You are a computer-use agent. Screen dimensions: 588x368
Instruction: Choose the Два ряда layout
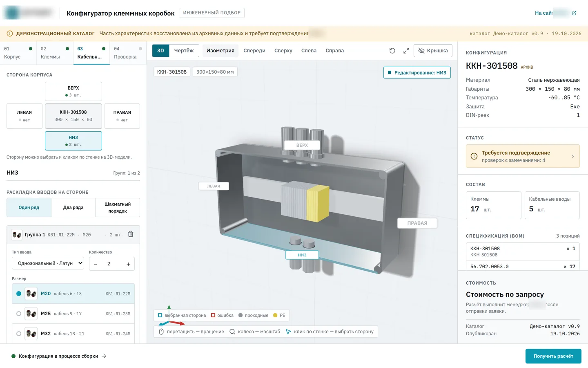tap(73, 208)
